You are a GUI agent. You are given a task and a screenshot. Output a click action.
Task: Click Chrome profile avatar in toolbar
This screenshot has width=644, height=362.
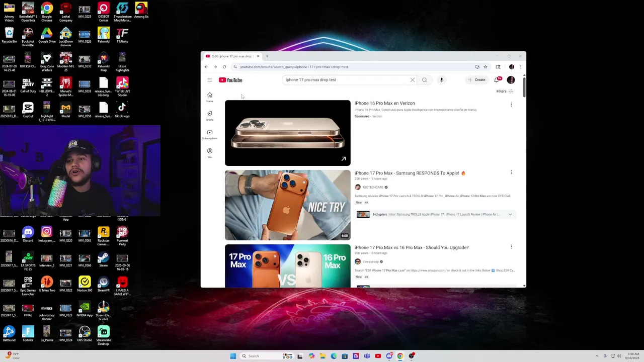click(x=512, y=67)
